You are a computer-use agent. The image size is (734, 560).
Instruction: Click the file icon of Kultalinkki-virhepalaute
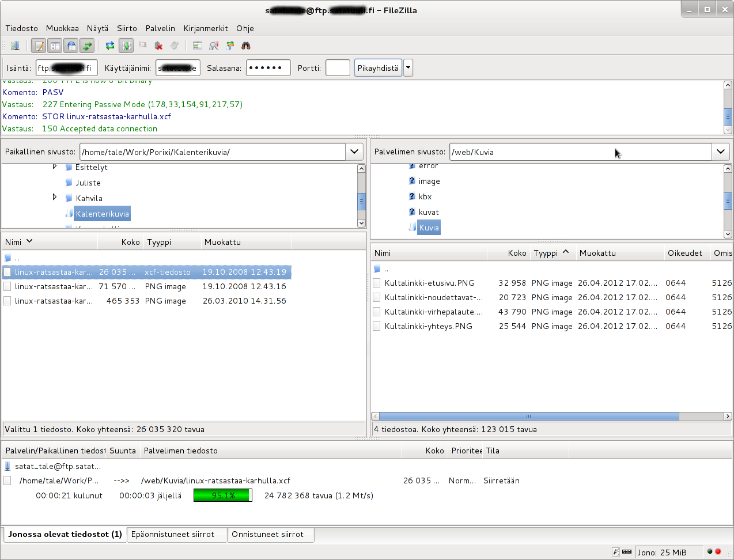tap(377, 312)
